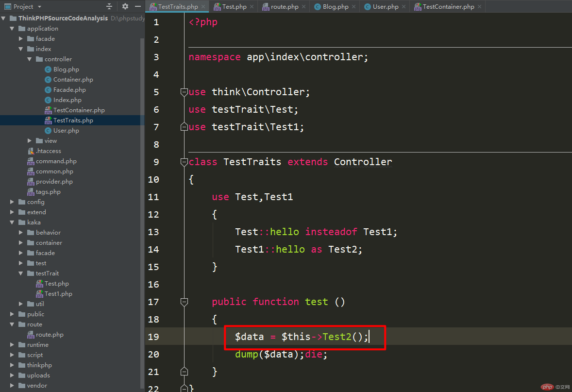This screenshot has width=572, height=392.
Task: Expand the container folder
Action: click(x=21, y=243)
